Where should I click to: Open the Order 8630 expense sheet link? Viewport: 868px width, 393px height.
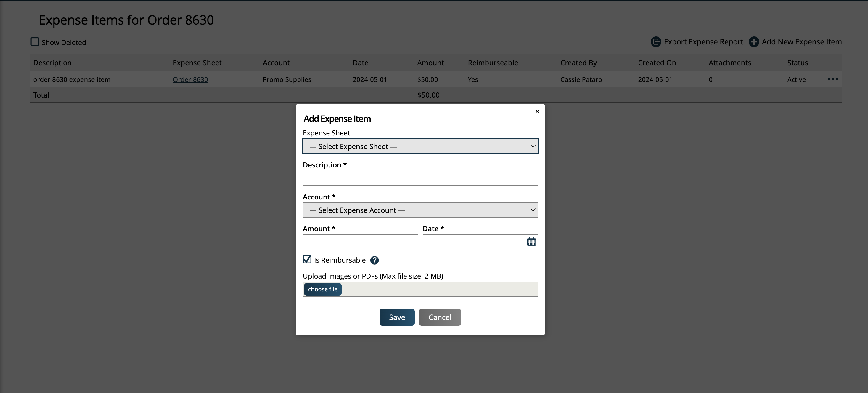click(190, 79)
